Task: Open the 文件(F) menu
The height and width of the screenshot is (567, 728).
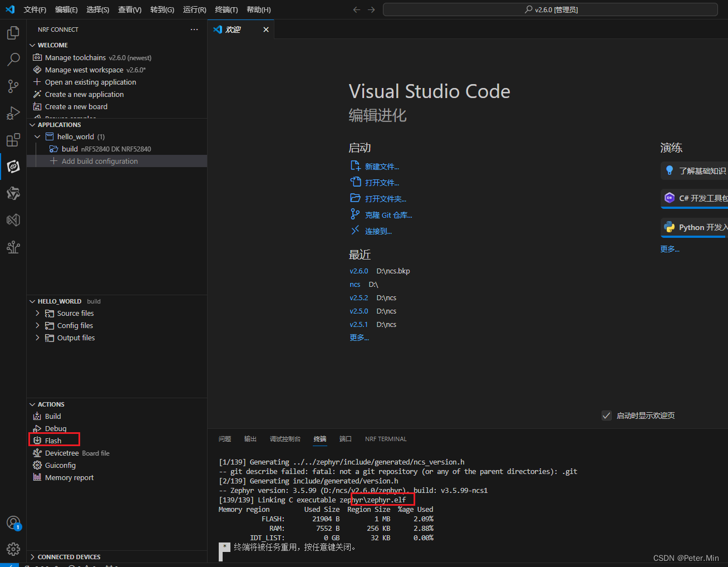Action: click(35, 9)
